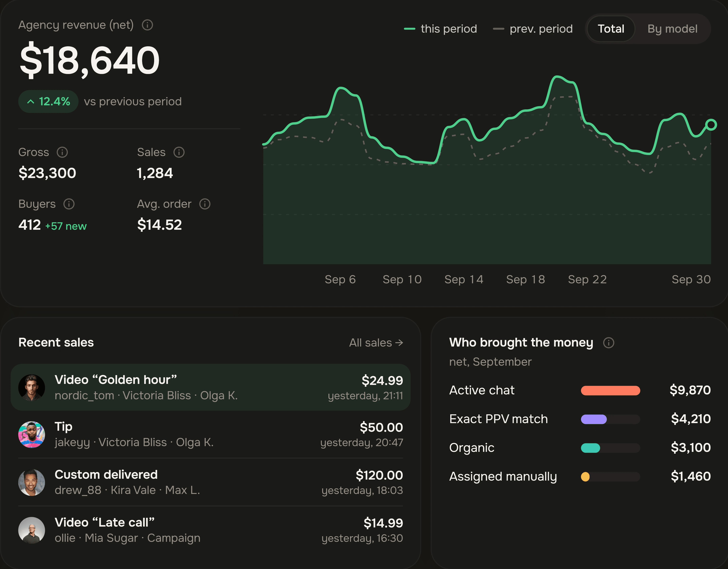Click ollie's avatar in Late call row
728x569 pixels.
point(32,530)
